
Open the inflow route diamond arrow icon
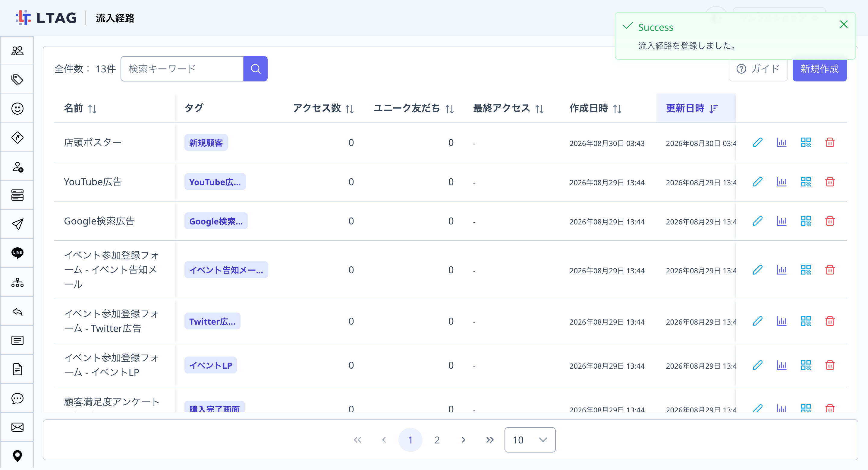pyautogui.click(x=17, y=138)
